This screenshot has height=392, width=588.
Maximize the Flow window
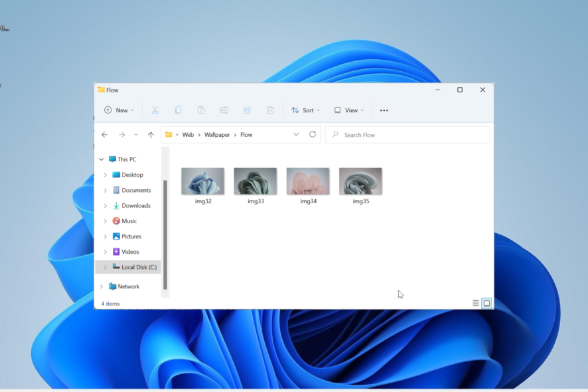(460, 90)
